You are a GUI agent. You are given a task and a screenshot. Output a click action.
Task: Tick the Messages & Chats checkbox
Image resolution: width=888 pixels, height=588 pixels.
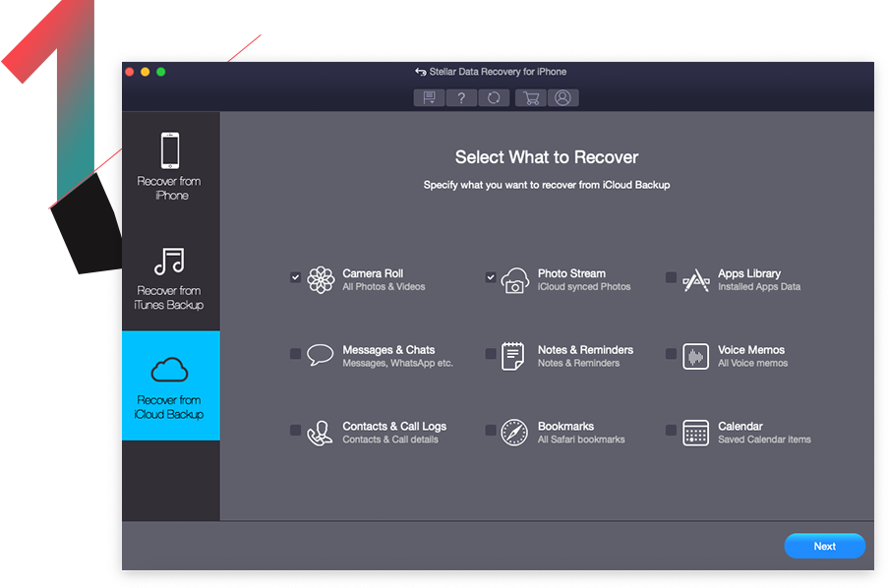(295, 354)
